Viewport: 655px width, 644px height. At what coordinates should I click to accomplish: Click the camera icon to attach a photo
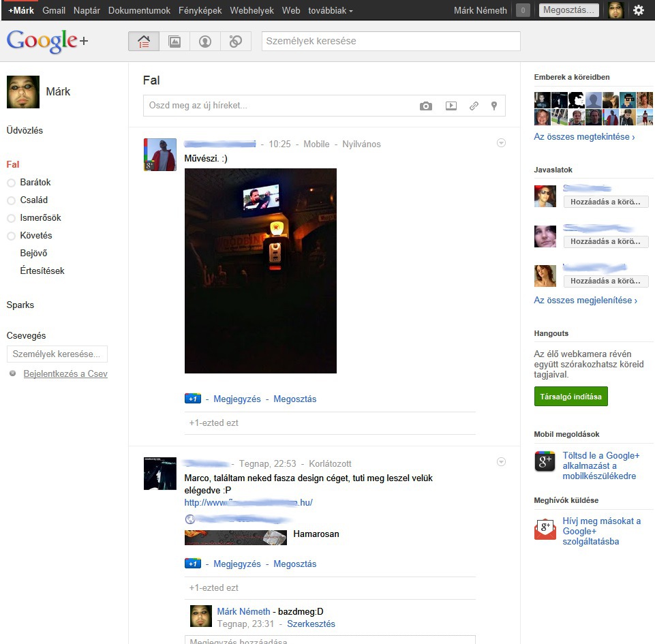click(x=426, y=106)
